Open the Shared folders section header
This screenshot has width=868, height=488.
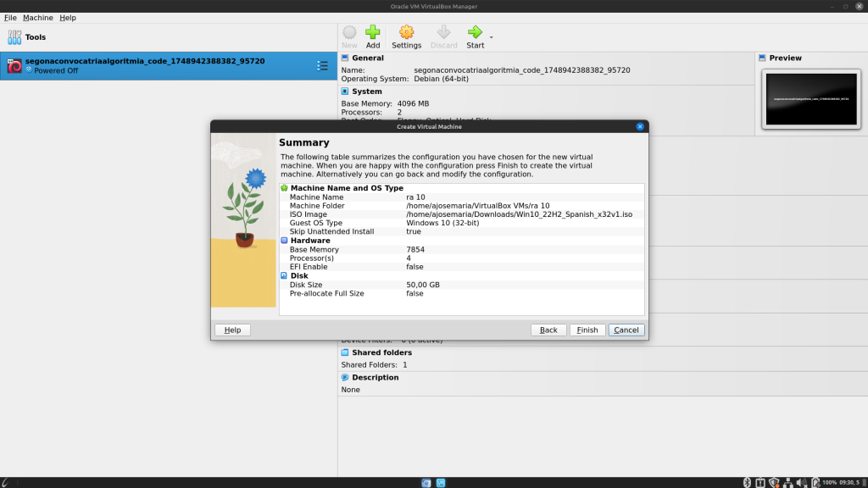[x=382, y=352]
